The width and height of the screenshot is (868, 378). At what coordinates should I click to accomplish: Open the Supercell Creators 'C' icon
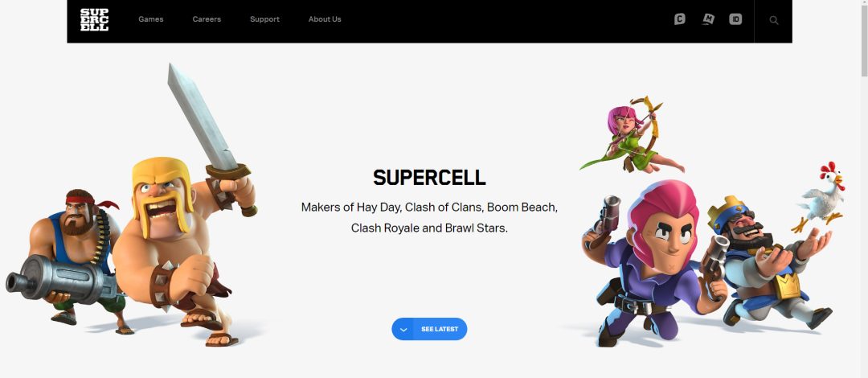680,19
